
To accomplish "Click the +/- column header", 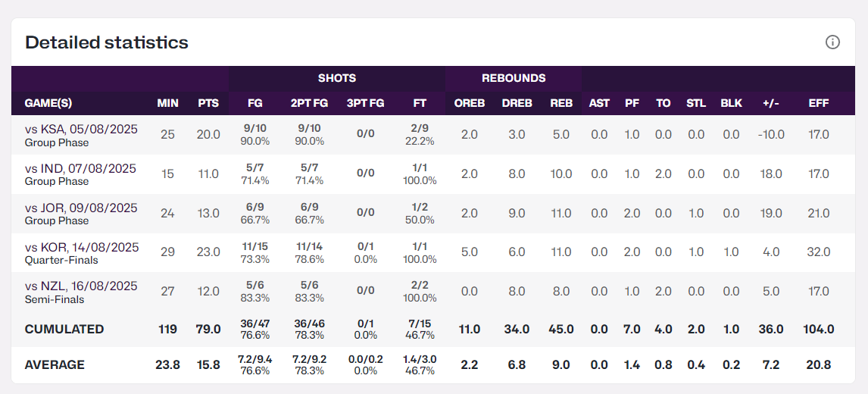I will (x=771, y=103).
